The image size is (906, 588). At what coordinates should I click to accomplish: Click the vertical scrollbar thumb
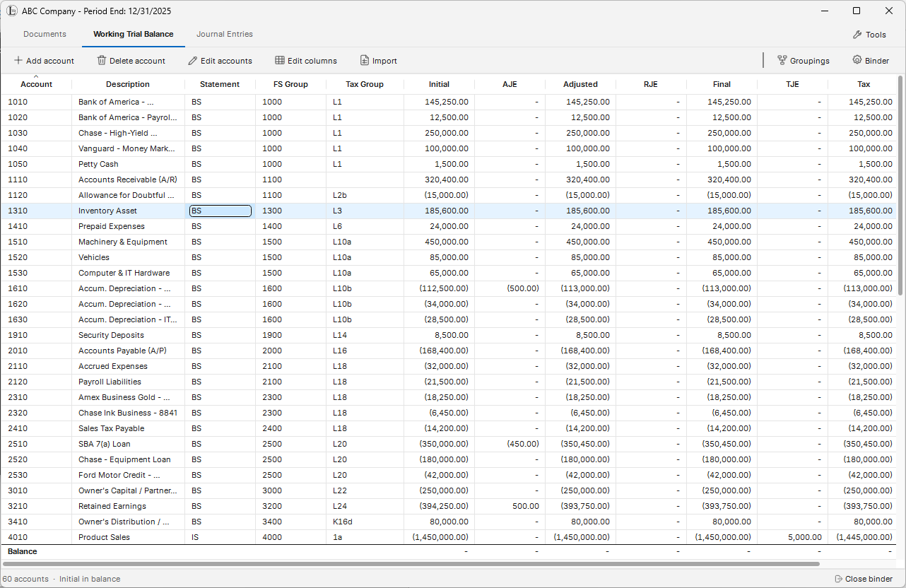point(900,185)
